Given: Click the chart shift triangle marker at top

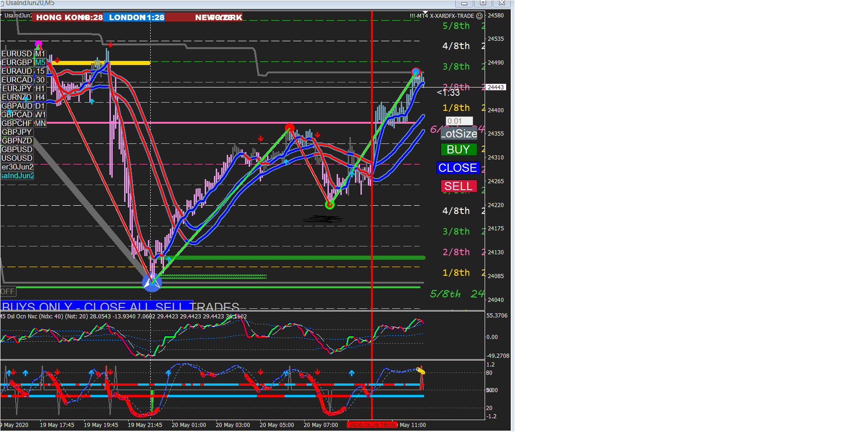Looking at the screenshot, I should click(x=426, y=12).
